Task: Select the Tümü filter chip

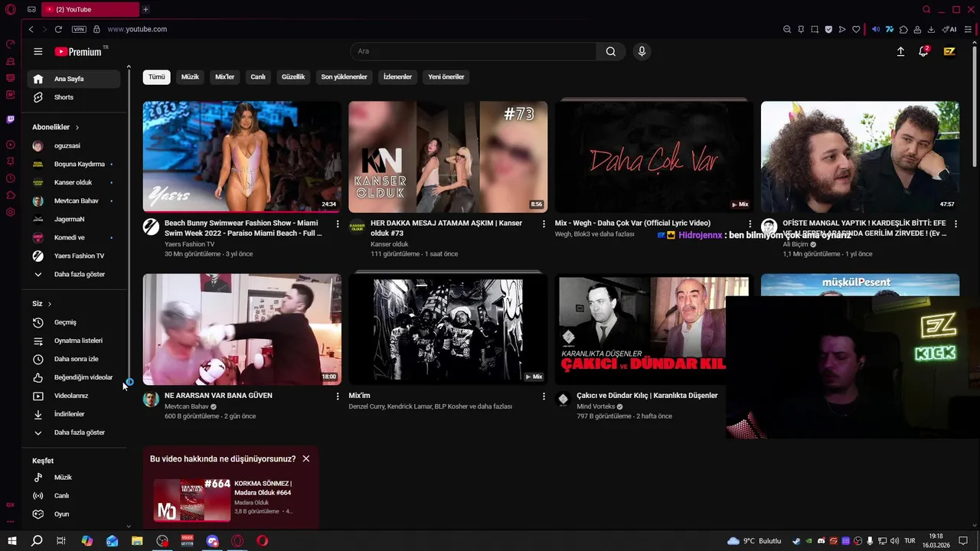Action: [156, 77]
